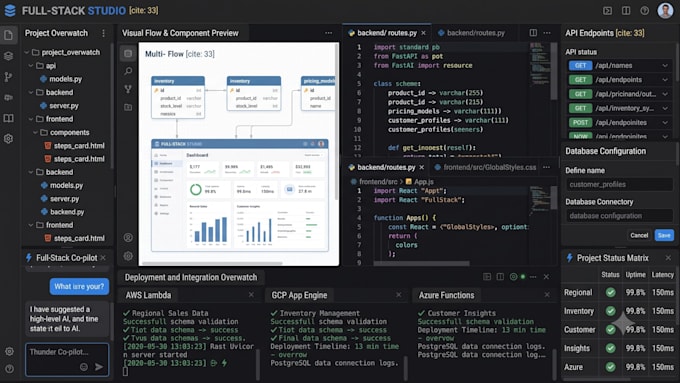680x383 pixels.
Task: Click the user icon in preview toolbar
Action: click(x=128, y=237)
